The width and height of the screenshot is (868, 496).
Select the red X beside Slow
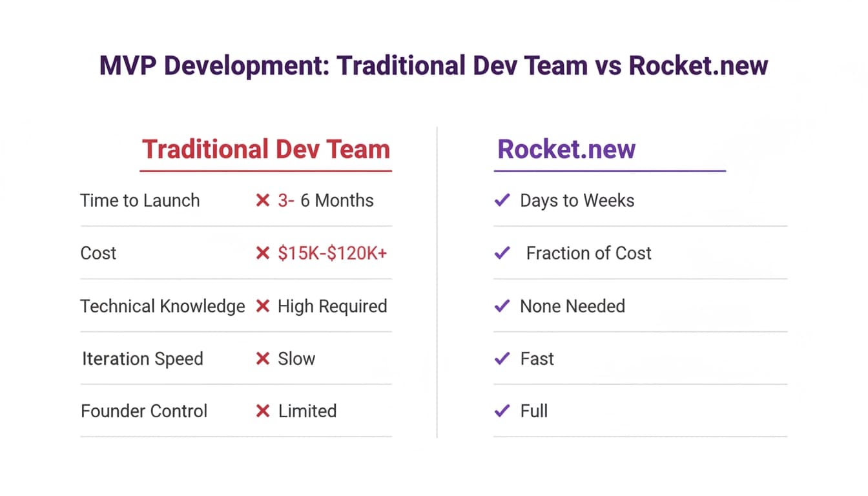[262, 359]
